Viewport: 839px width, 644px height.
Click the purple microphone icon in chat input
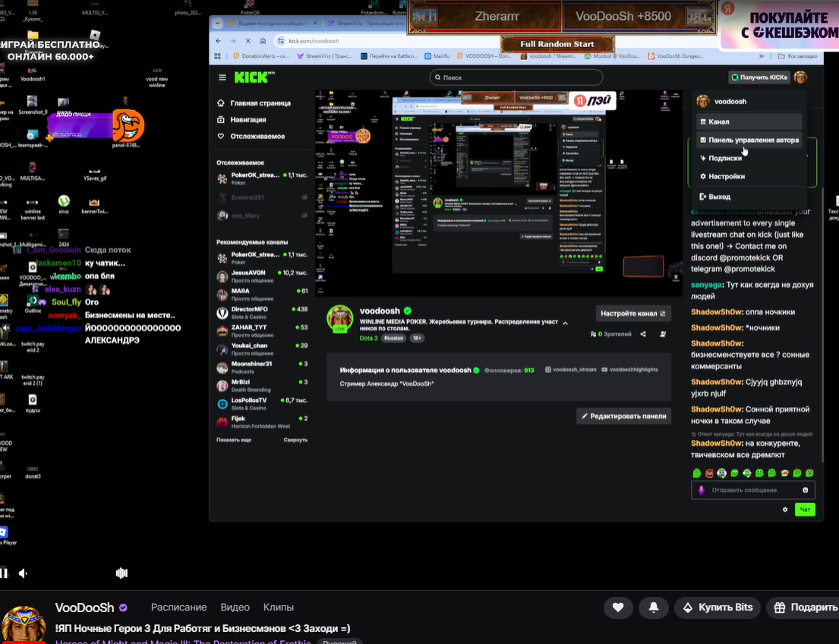[702, 490]
